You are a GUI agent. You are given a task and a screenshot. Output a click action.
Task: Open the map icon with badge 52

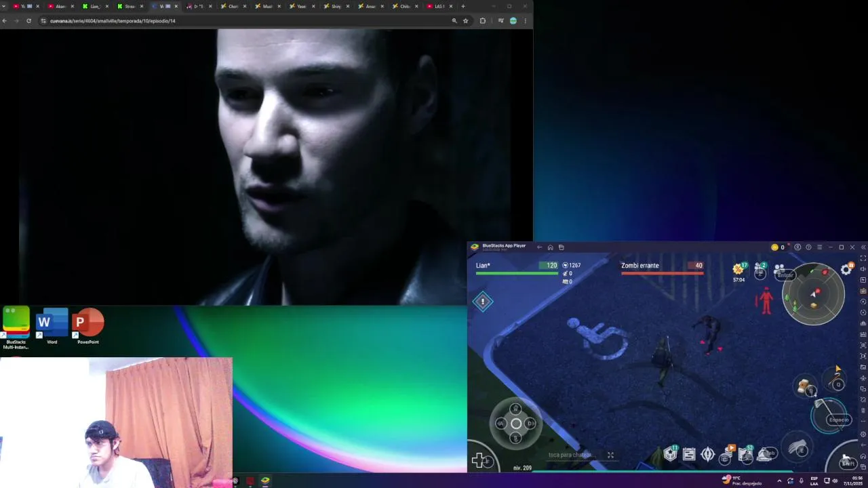click(746, 455)
